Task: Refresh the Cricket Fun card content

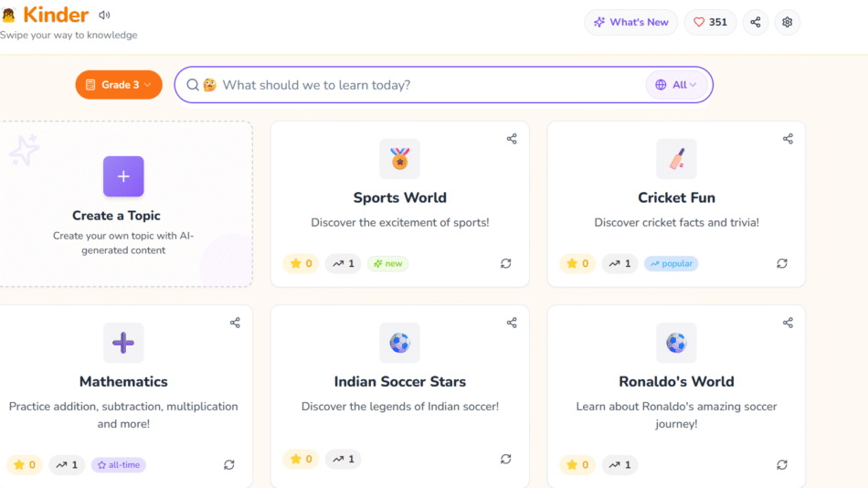Action: [x=782, y=263]
